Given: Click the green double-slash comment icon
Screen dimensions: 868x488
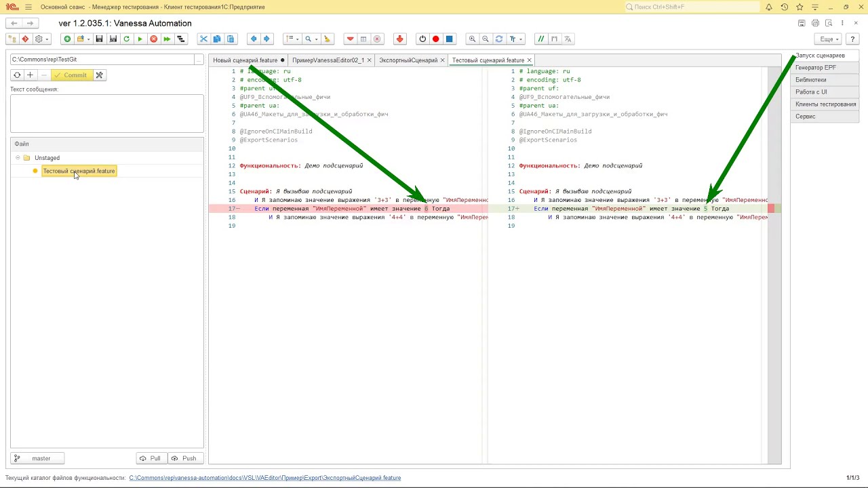Looking at the screenshot, I should pos(540,39).
